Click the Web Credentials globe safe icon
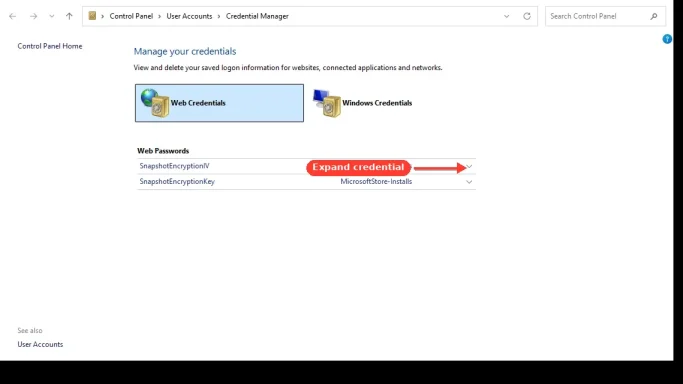This screenshot has height=384, width=683. (x=155, y=103)
